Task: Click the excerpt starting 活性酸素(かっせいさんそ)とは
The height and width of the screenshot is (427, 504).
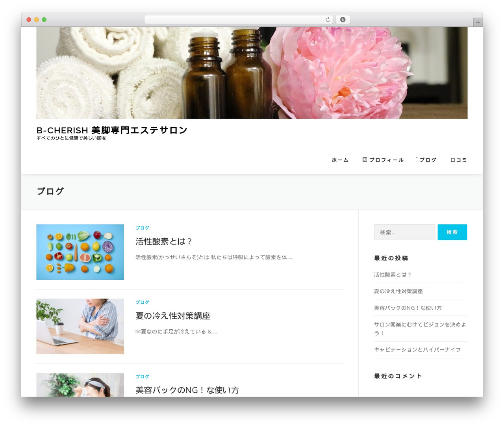Action: (x=214, y=257)
